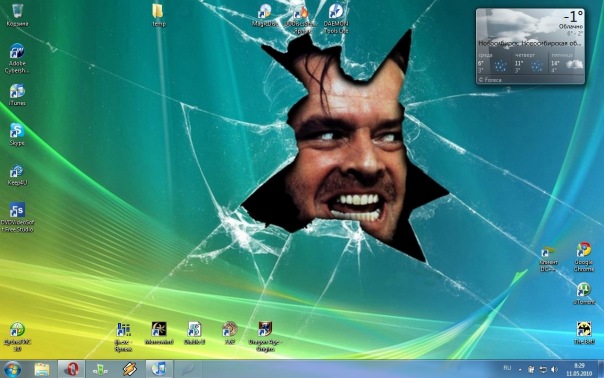This screenshot has width=604, height=378.
Task: Open the RU input language selector
Action: [x=507, y=368]
